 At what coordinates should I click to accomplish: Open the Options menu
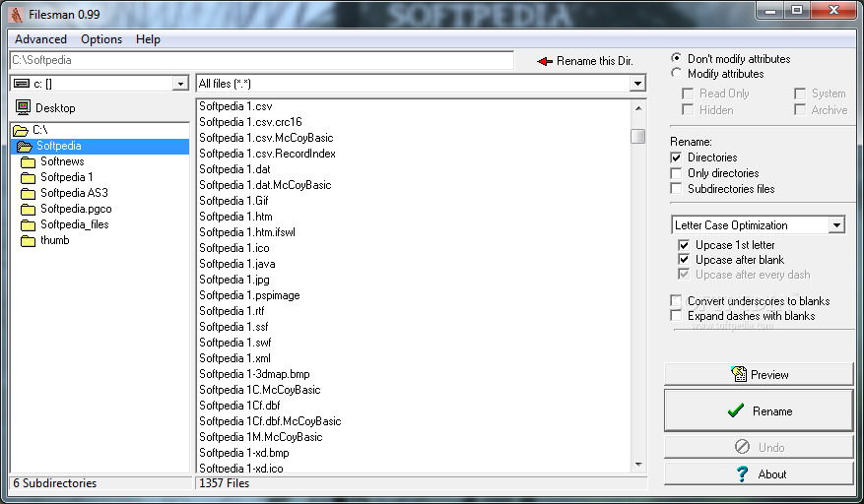point(101,39)
